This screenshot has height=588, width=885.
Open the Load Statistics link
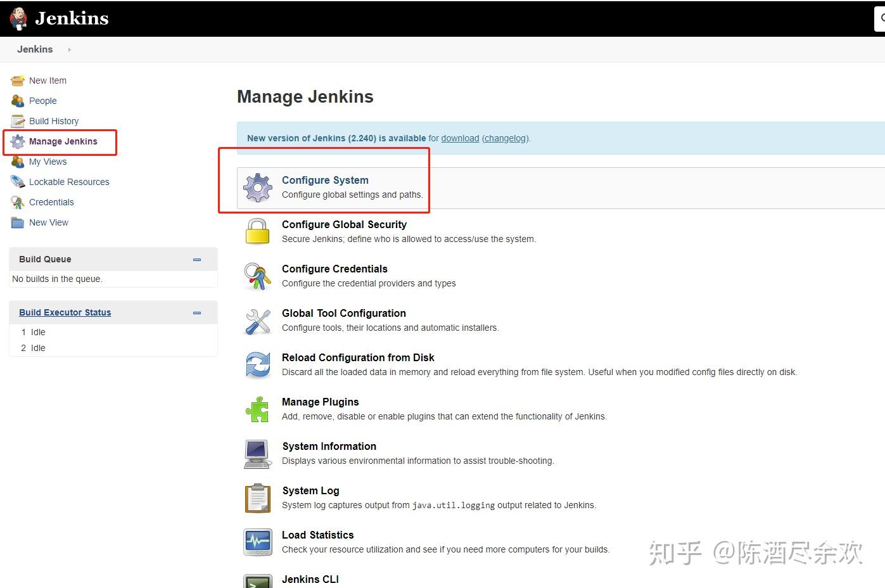(318, 535)
